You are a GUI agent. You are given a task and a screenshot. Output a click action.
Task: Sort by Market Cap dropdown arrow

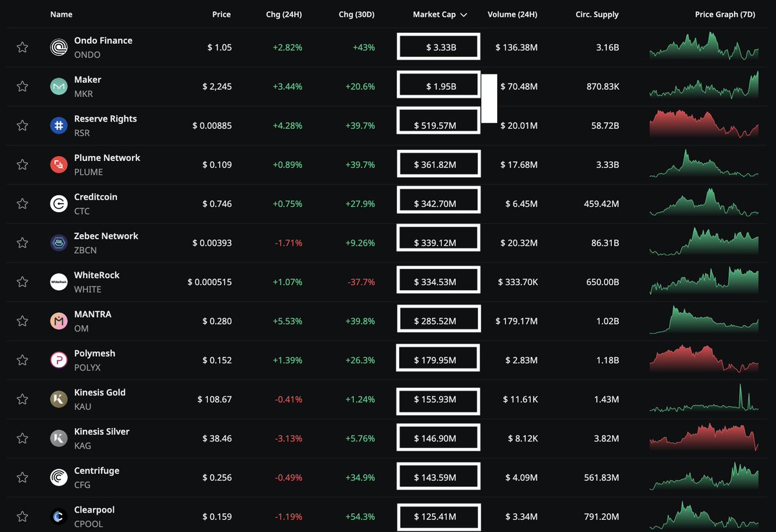coord(464,15)
